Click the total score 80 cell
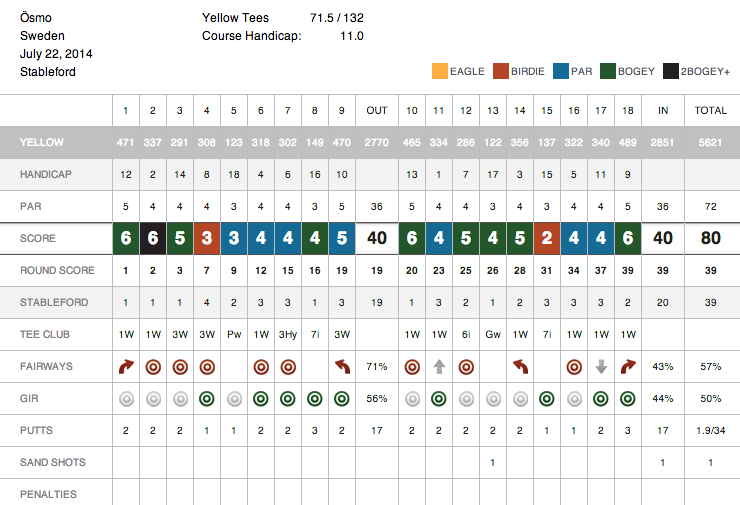This screenshot has height=505, width=740. [x=710, y=238]
